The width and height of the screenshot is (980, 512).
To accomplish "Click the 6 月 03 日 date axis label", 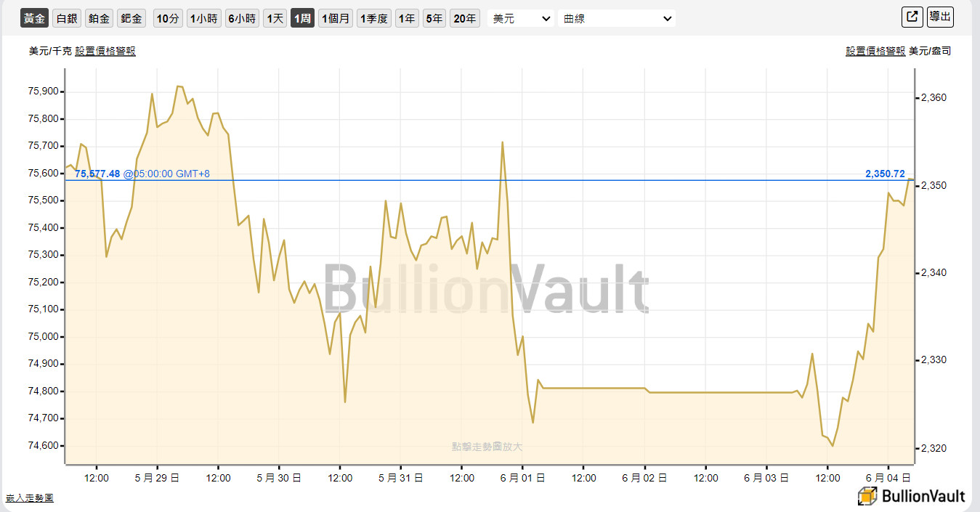I will [766, 478].
